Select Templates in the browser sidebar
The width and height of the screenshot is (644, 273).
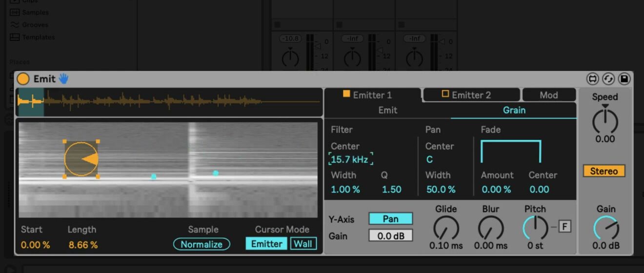point(32,37)
